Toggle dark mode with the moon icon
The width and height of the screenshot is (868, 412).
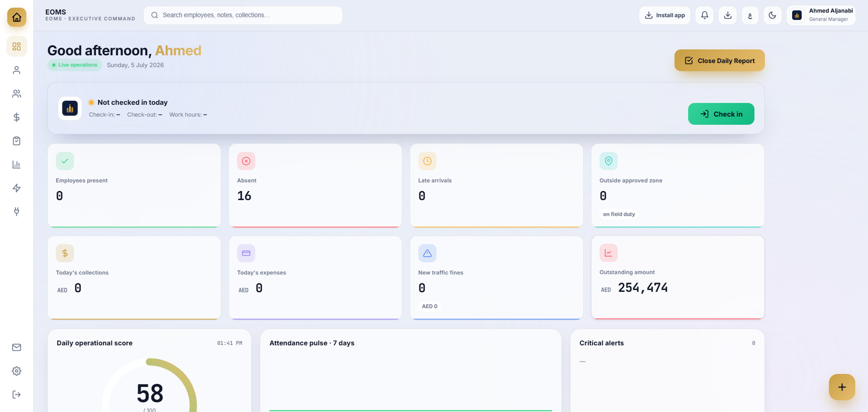(773, 15)
